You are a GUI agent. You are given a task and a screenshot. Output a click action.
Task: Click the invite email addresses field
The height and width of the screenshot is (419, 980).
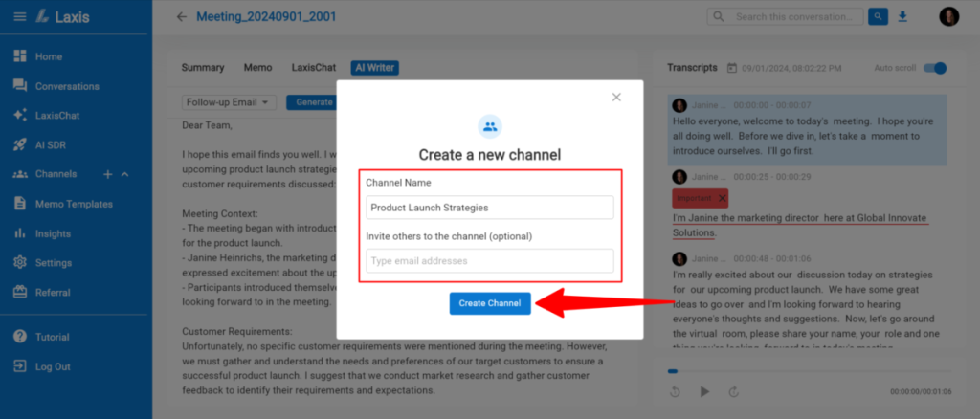coord(489,261)
